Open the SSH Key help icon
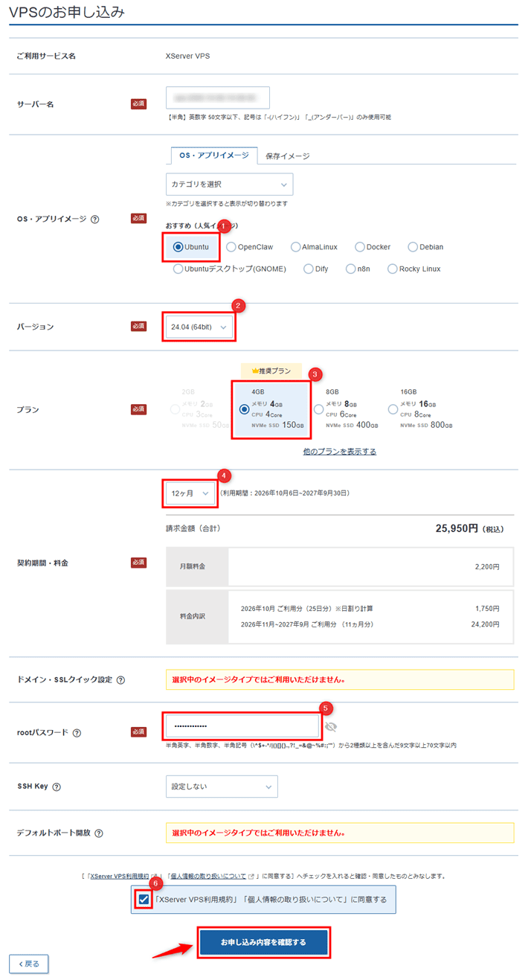This screenshot has width=528, height=980. 57,787
